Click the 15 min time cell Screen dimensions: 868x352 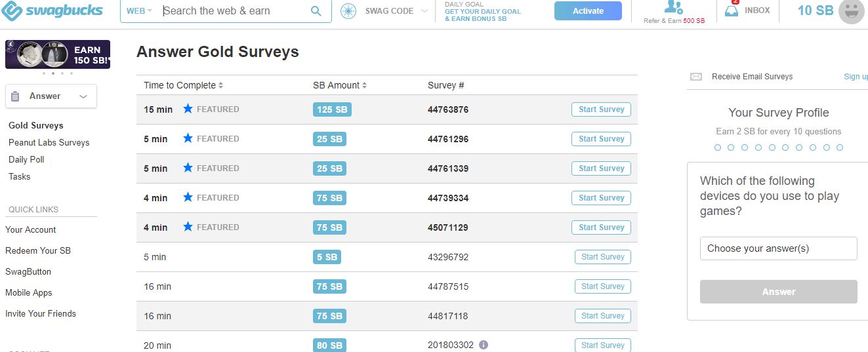coord(158,109)
